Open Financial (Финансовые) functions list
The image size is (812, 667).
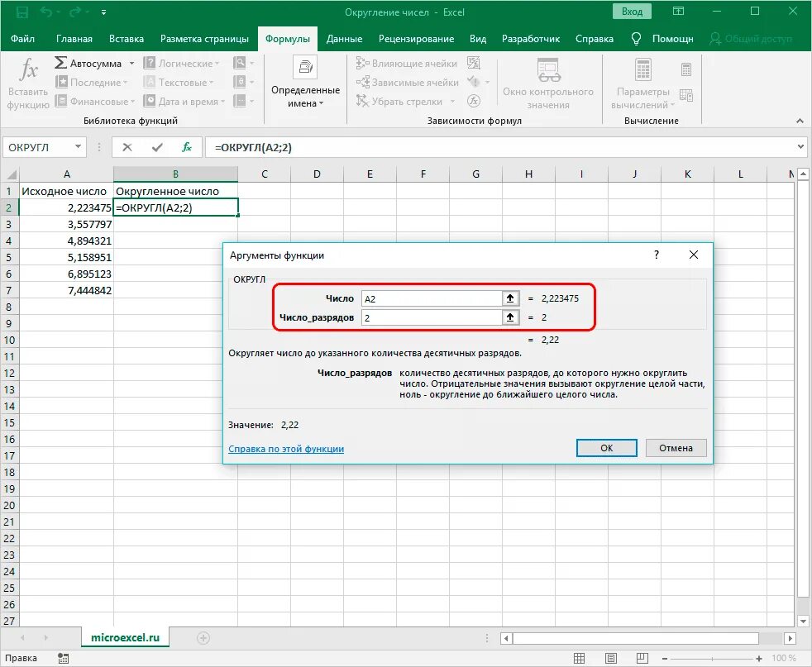pyautogui.click(x=95, y=102)
